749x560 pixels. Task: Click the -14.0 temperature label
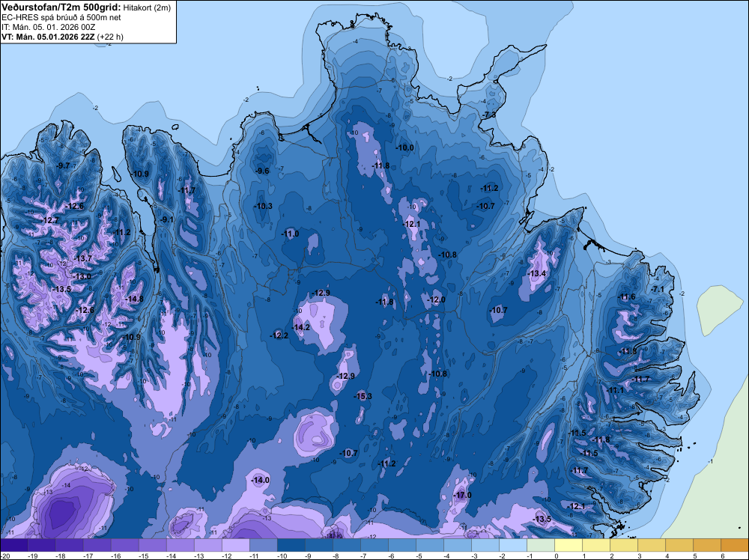tap(261, 480)
